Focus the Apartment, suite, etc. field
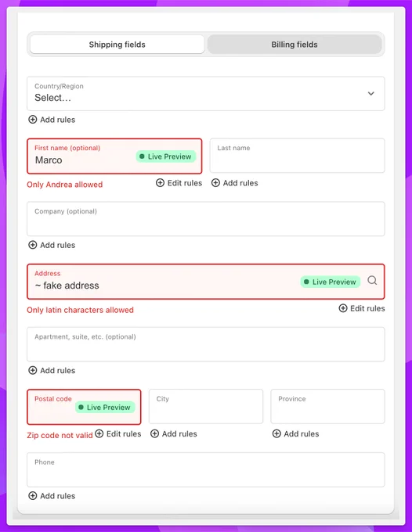The image size is (412, 532). click(206, 344)
